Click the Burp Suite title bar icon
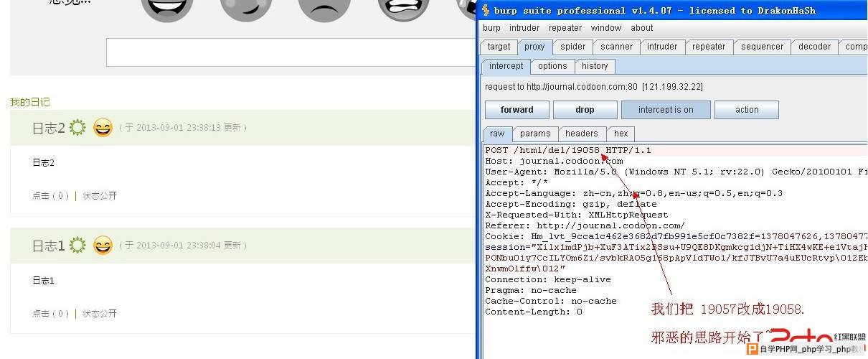The width and height of the screenshot is (868, 359). pyautogui.click(x=486, y=10)
